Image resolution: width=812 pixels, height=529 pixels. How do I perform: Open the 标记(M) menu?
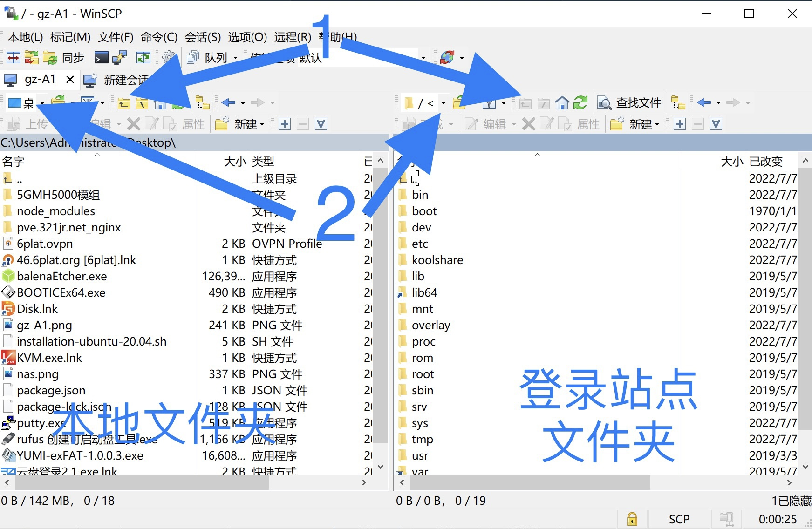point(70,37)
